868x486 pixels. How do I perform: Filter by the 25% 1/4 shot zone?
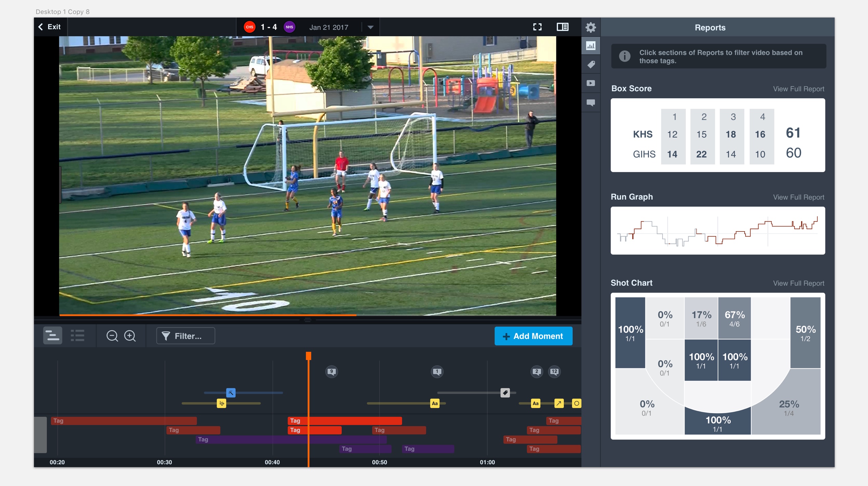(x=789, y=408)
